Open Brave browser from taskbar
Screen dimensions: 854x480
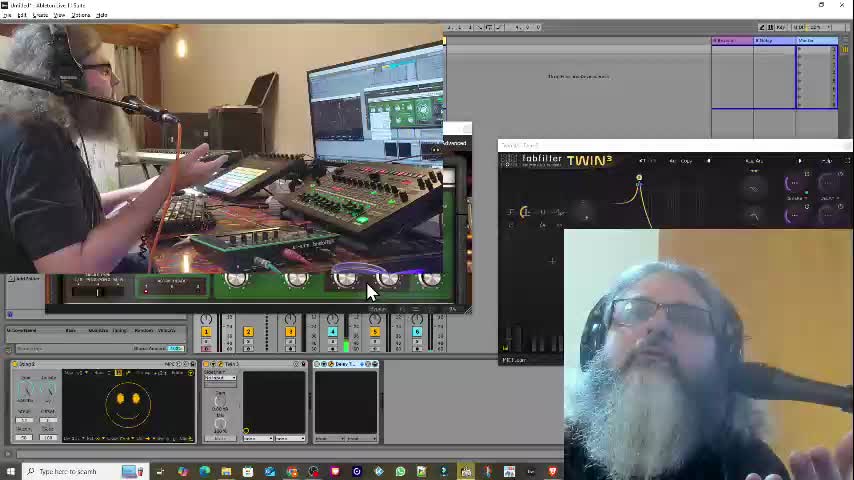click(x=553, y=471)
